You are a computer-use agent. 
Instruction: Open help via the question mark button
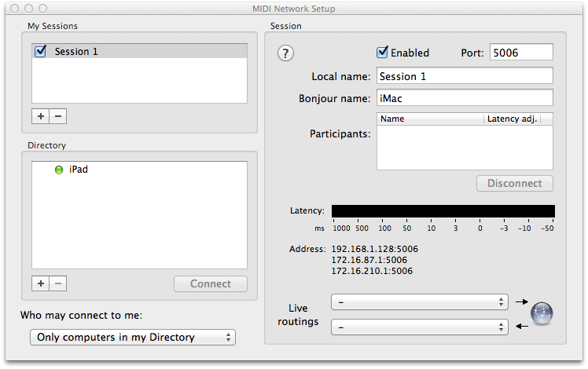[x=285, y=53]
